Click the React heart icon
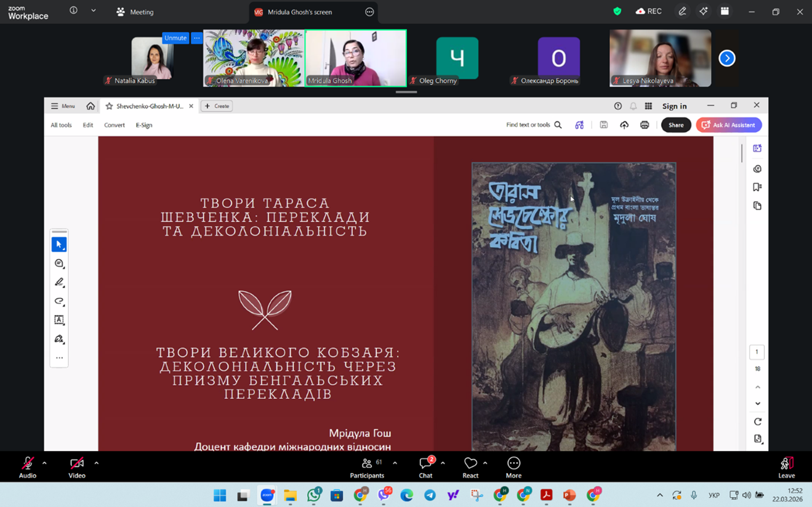Screen dimensions: 812x507 pyautogui.click(x=470, y=467)
